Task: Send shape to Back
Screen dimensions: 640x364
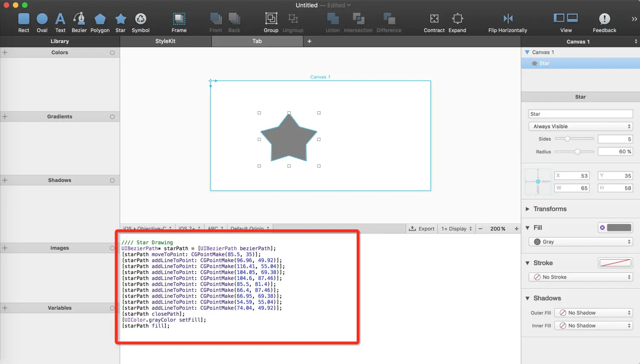Action: point(234,23)
